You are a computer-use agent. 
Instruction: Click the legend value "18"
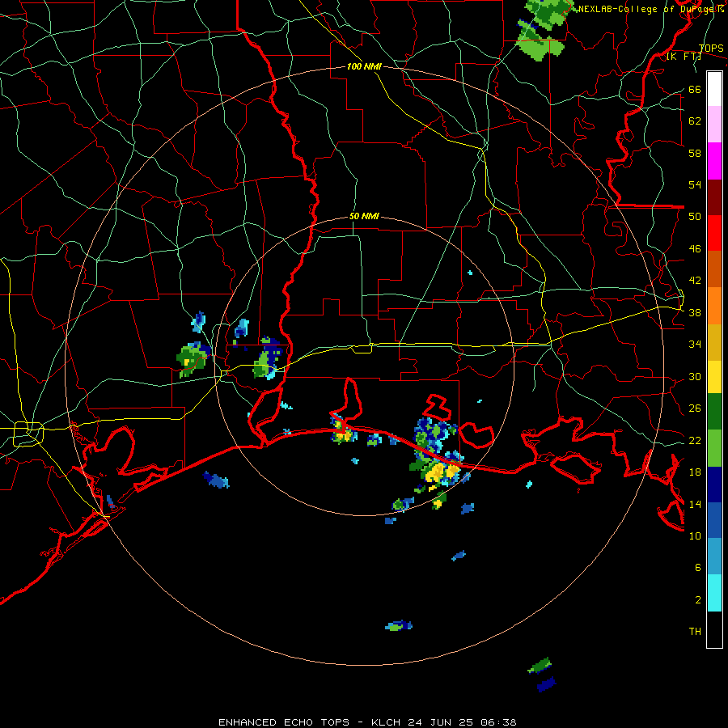coord(695,472)
